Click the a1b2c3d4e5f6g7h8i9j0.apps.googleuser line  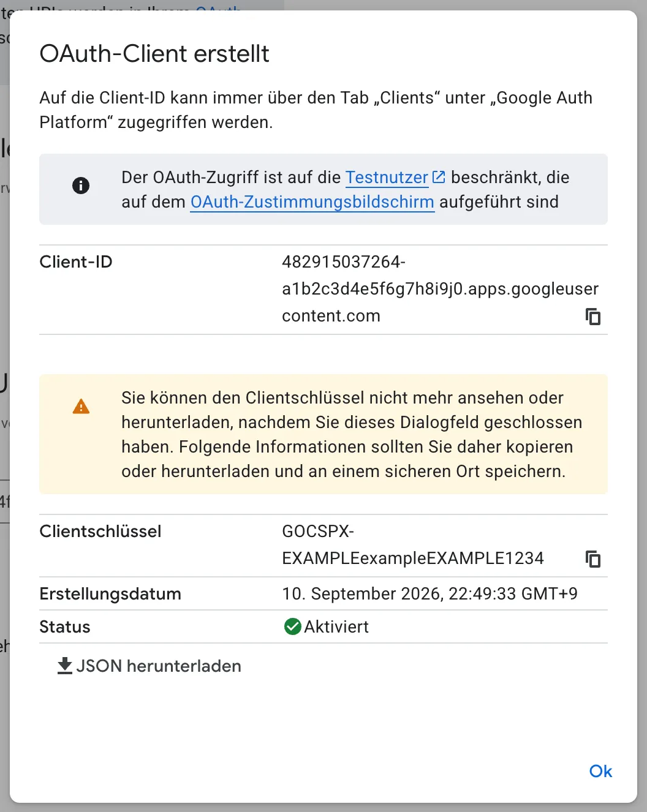point(441,288)
